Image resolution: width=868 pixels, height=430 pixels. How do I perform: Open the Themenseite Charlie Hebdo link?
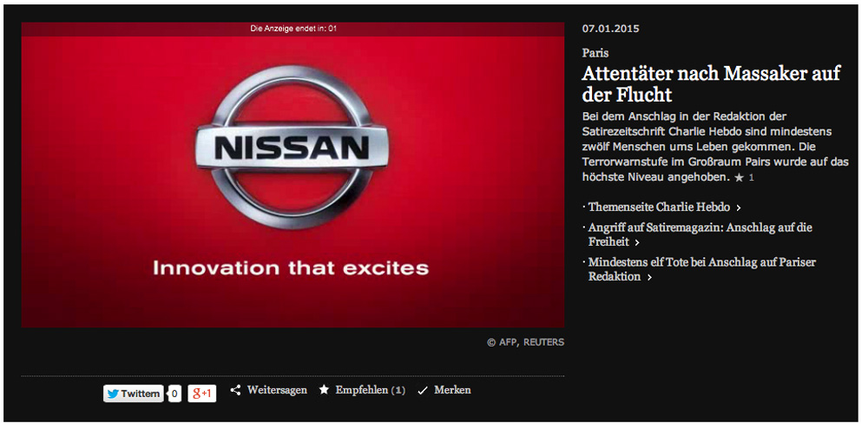pos(660,208)
